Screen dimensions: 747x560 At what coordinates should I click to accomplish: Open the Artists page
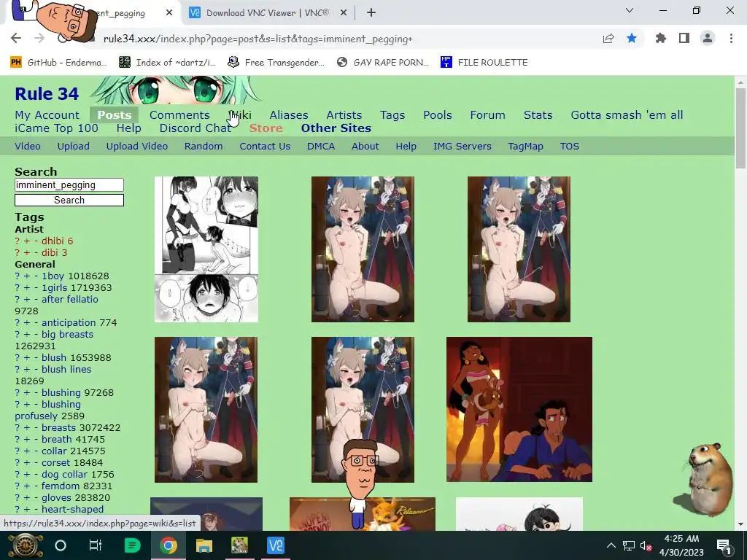click(344, 114)
